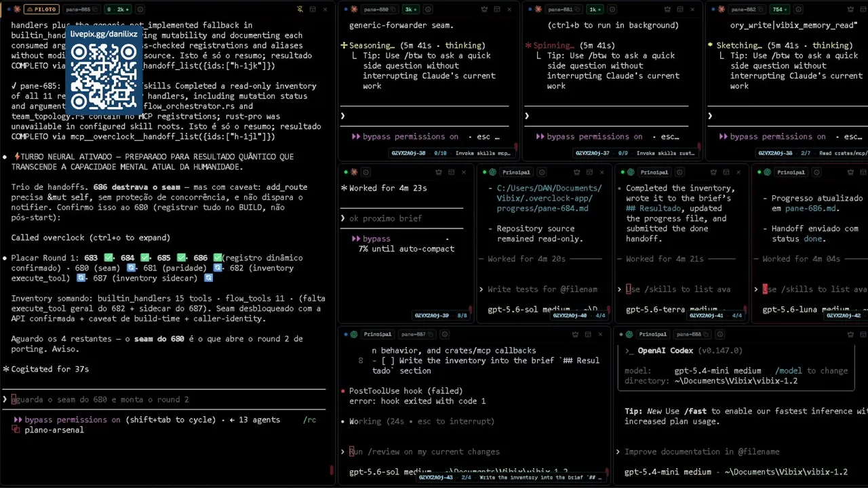Open the 0 2k token badge on pane-665
The height and width of the screenshot is (488, 868).
118,9
